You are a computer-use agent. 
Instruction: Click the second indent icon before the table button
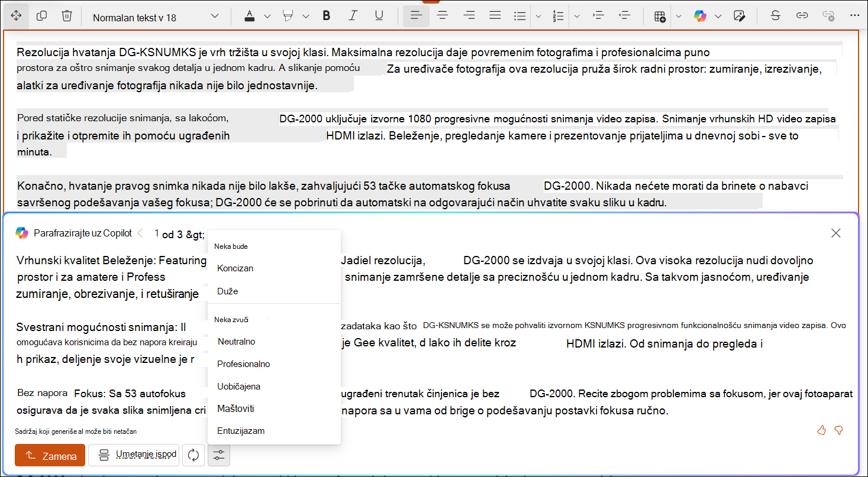coord(624,16)
